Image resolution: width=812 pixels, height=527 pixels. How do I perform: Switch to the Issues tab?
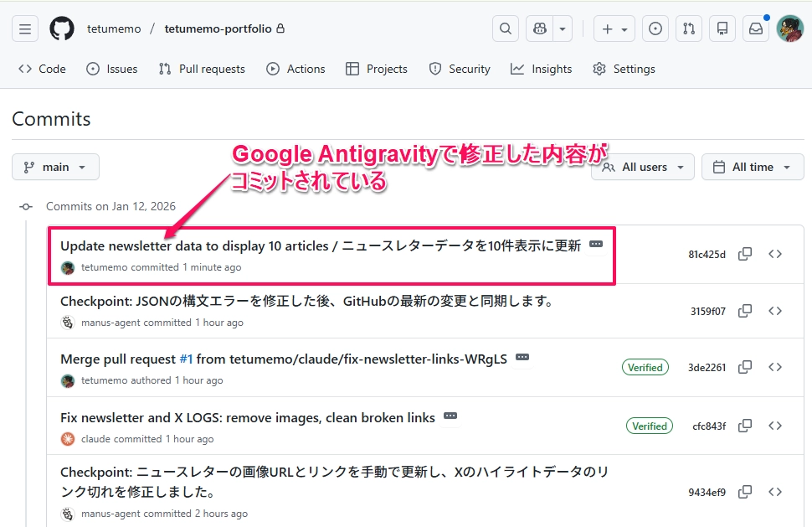pos(112,69)
